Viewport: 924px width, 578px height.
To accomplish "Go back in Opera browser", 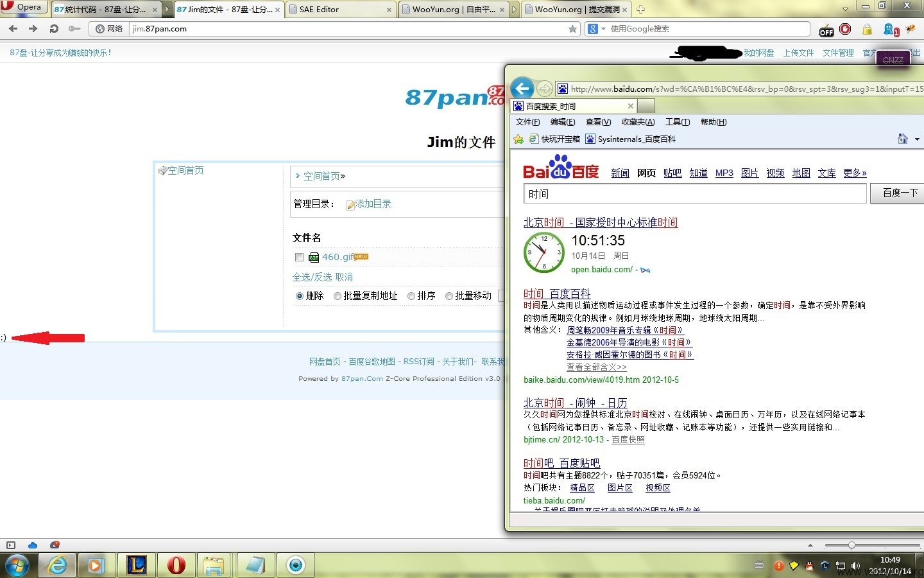I will 13,29.
